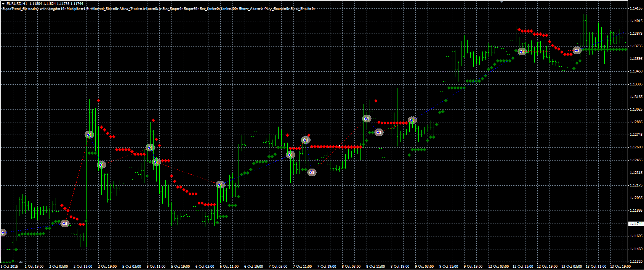Click the 1.14155 price axis label
The width and height of the screenshot is (644, 270).
(636, 8)
